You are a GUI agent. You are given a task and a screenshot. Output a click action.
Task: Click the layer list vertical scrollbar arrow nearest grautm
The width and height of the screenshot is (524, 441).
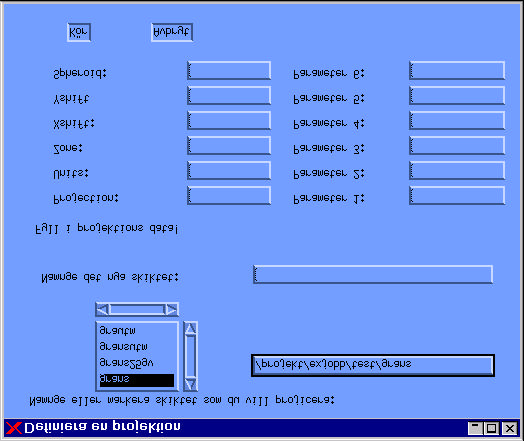[190, 328]
